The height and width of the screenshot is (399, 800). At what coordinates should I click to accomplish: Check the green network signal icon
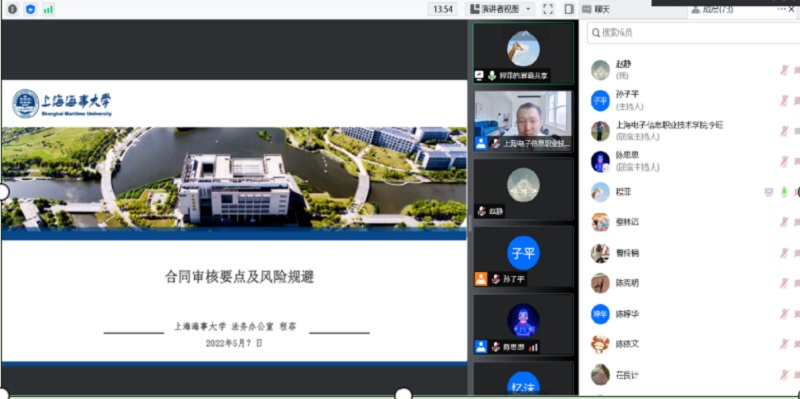(48, 9)
